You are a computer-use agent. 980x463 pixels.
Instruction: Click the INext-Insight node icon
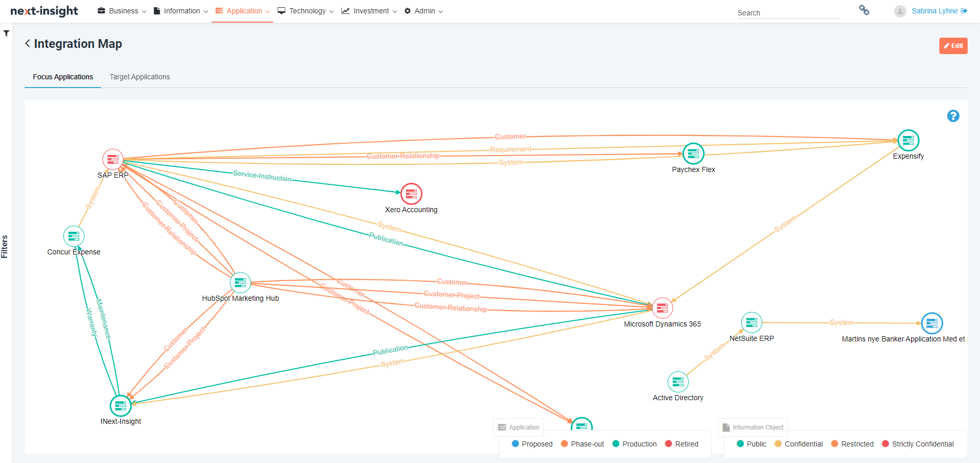(x=120, y=406)
